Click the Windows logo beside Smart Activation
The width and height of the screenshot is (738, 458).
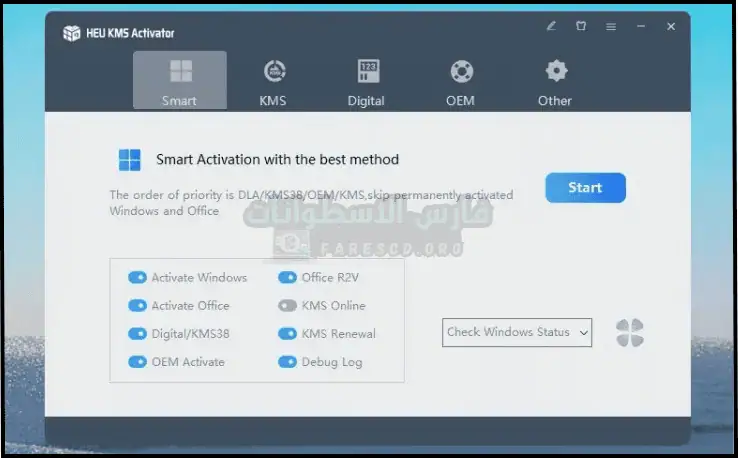point(130,160)
